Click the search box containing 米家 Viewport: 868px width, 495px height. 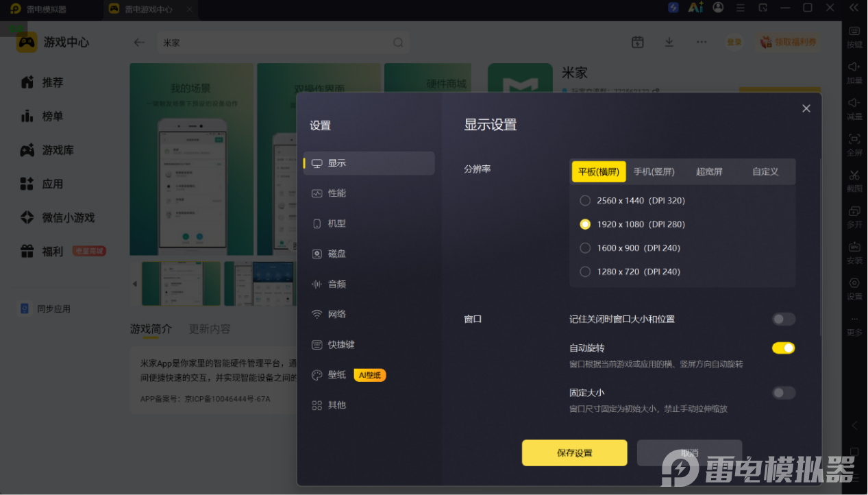pyautogui.click(x=283, y=43)
